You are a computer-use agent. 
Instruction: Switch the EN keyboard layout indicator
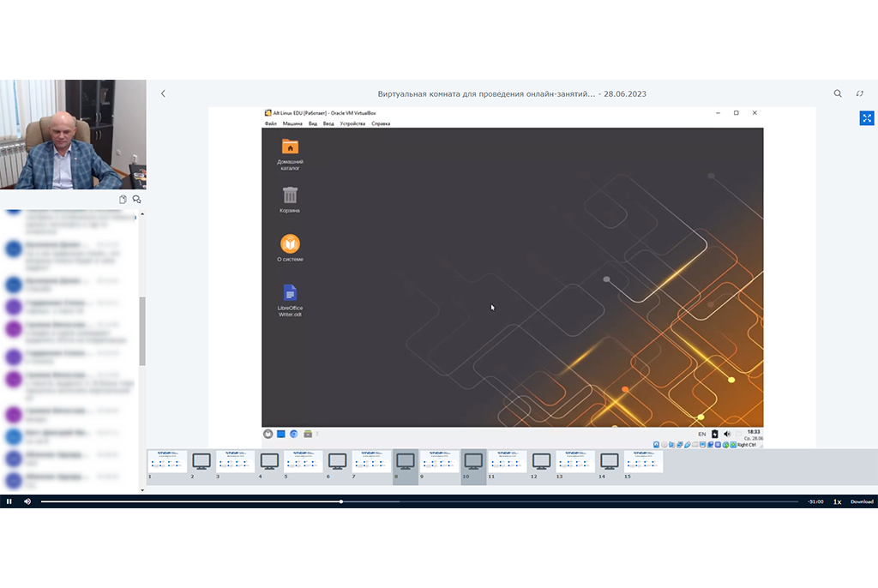coord(701,434)
